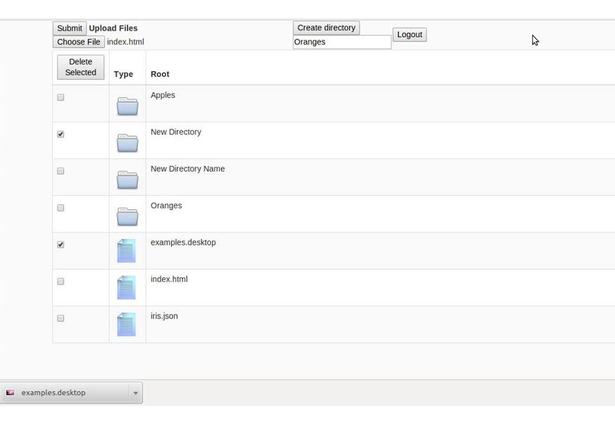Viewport: 615px width, 424px height.
Task: Tick the New Directory Name checkbox
Action: (x=60, y=171)
